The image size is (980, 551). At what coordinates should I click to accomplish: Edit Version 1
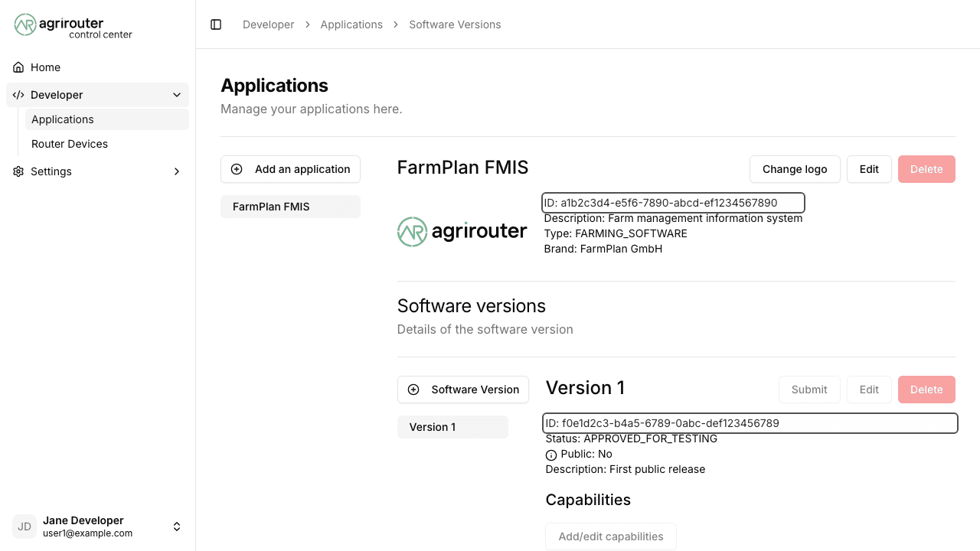(x=869, y=390)
